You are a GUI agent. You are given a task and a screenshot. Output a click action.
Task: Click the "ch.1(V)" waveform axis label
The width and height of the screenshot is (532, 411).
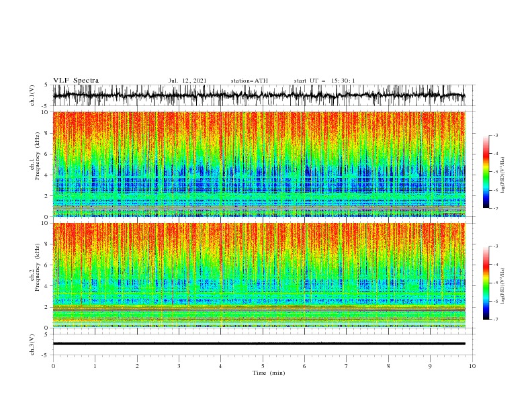pyautogui.click(x=33, y=95)
